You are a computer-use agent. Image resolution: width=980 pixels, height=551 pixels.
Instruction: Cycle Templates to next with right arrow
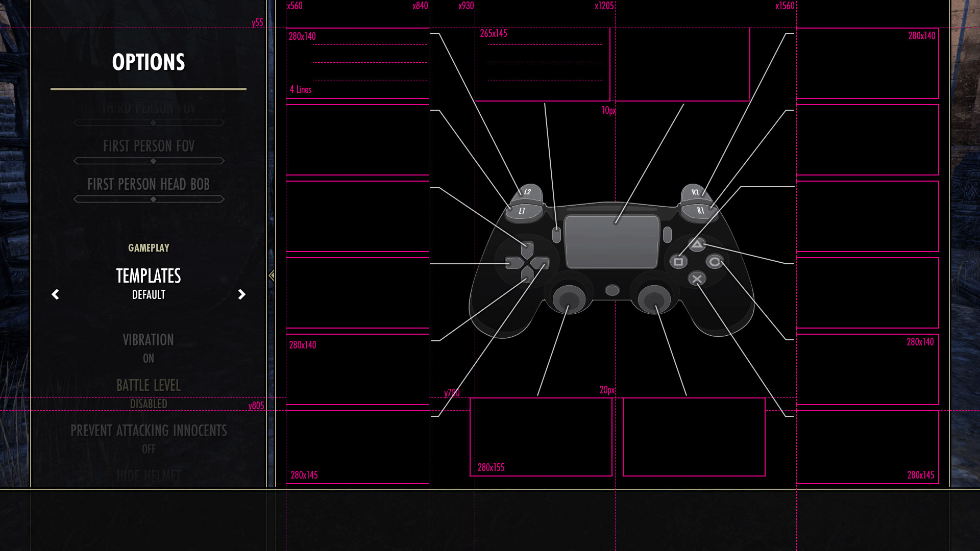(242, 294)
